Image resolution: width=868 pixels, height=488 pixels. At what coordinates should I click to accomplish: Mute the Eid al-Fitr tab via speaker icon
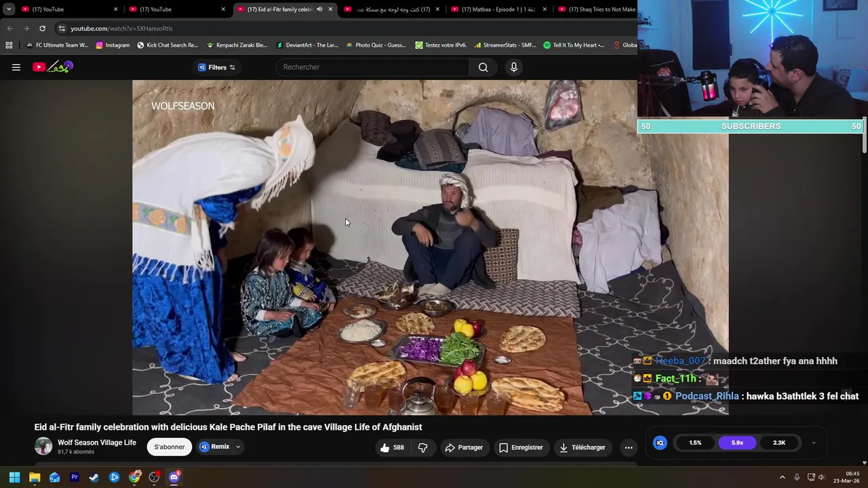319,9
